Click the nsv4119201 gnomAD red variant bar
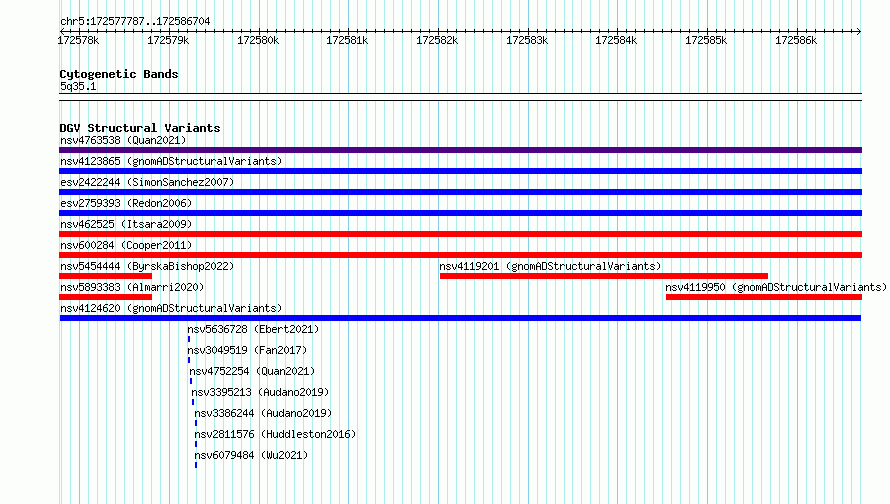Image resolution: width=890 pixels, height=504 pixels. [604, 276]
